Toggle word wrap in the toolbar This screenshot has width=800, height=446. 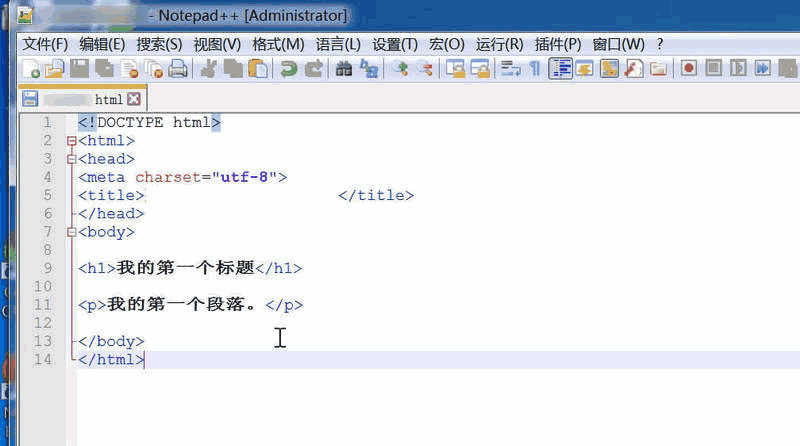coord(510,68)
